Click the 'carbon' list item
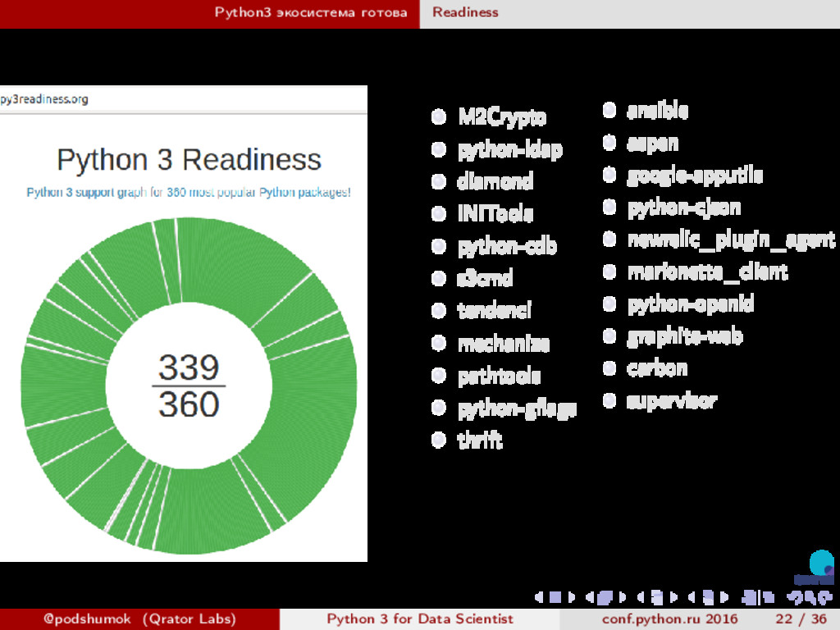Viewport: 840px width, 630px height. click(657, 368)
